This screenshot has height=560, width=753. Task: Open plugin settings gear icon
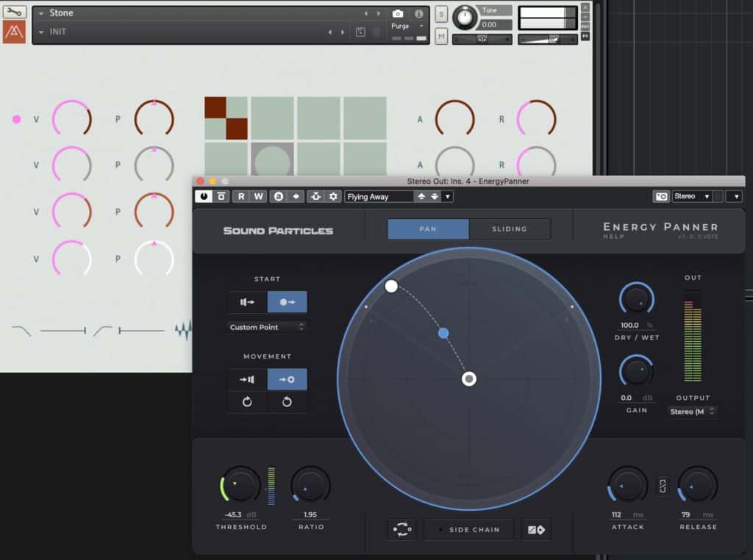coord(333,196)
